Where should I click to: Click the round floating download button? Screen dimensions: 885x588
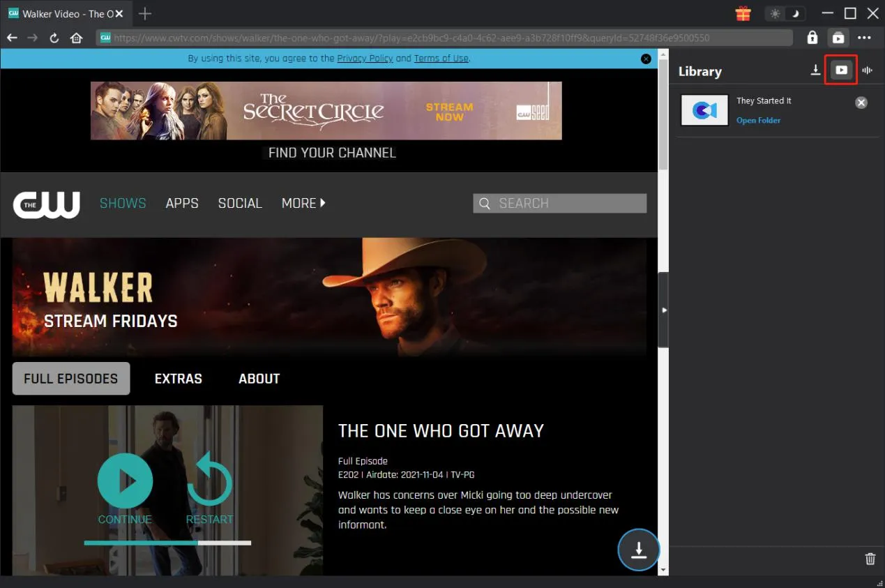tap(638, 550)
